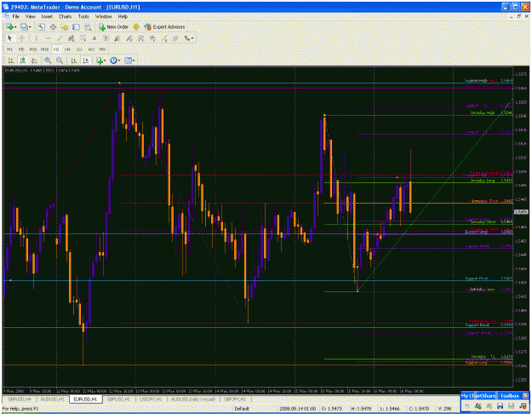
Task: Open the Insert menu
Action: [47, 16]
